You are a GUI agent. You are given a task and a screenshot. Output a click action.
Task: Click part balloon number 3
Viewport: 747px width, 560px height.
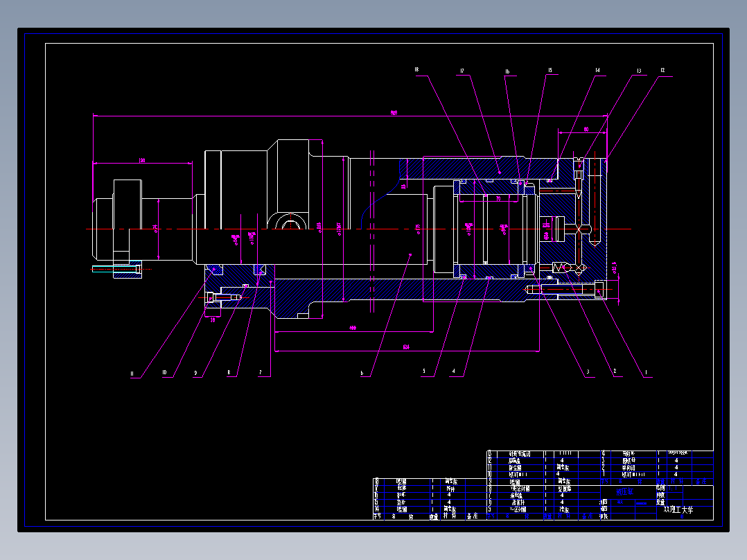tap(588, 371)
